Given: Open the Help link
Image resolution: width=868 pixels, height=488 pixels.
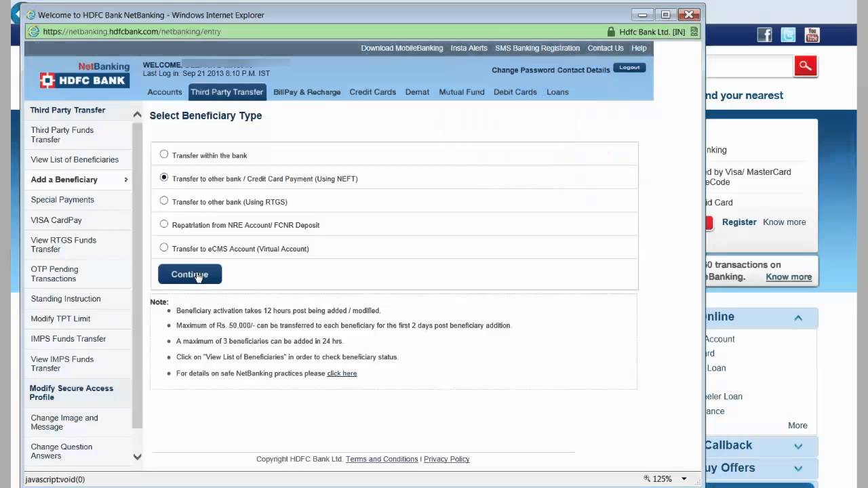Looking at the screenshot, I should coord(639,48).
